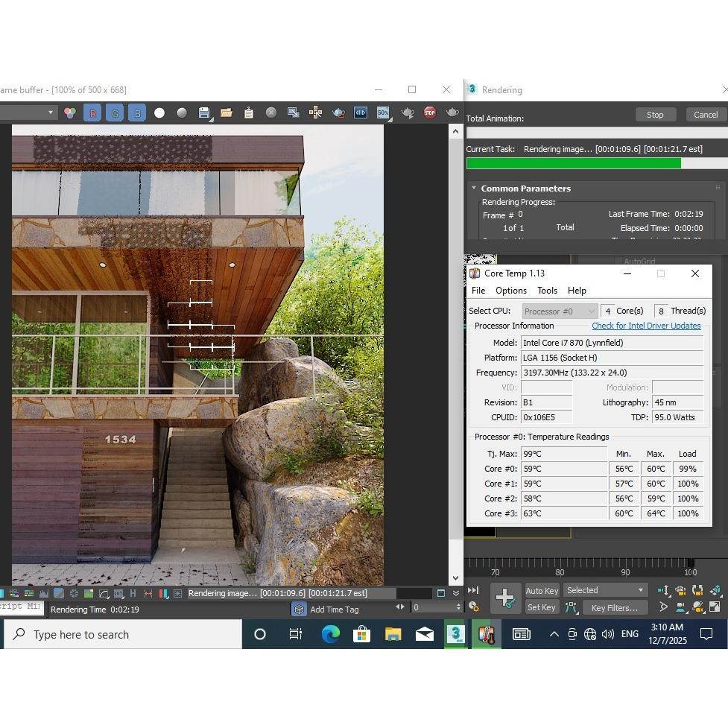Open image folder icon in frame buffer
The height and width of the screenshot is (728, 728).
pyautogui.click(x=226, y=113)
